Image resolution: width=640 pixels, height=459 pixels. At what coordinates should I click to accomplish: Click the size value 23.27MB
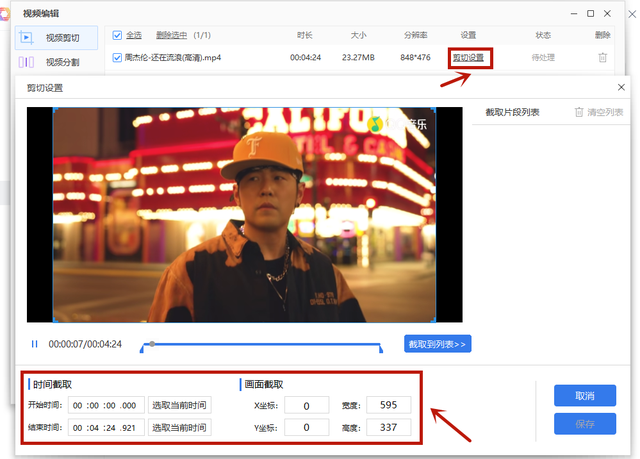358,58
